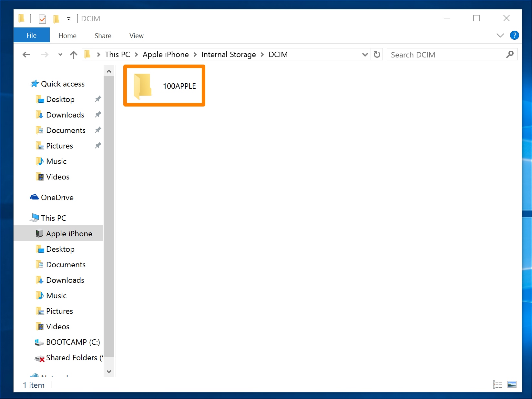Open Properties from the Quick Access Toolbar
The image size is (532, 399).
[x=42, y=19]
